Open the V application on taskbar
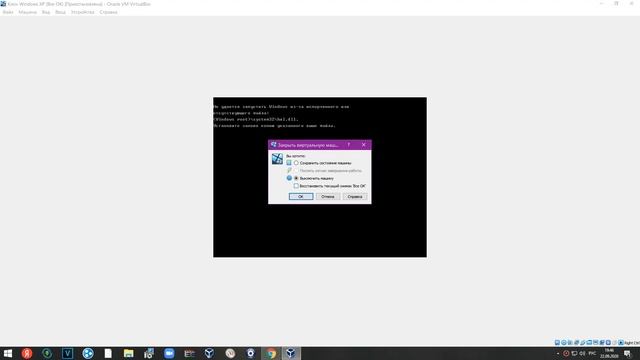The height and width of the screenshot is (360, 640). (67, 353)
